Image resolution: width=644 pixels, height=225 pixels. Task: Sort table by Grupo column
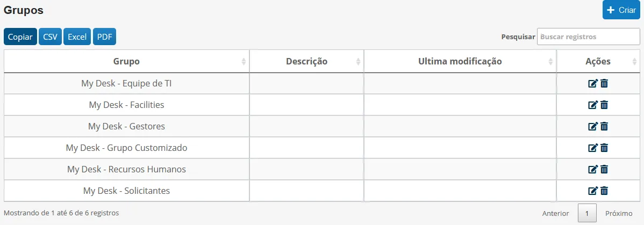coord(126,62)
